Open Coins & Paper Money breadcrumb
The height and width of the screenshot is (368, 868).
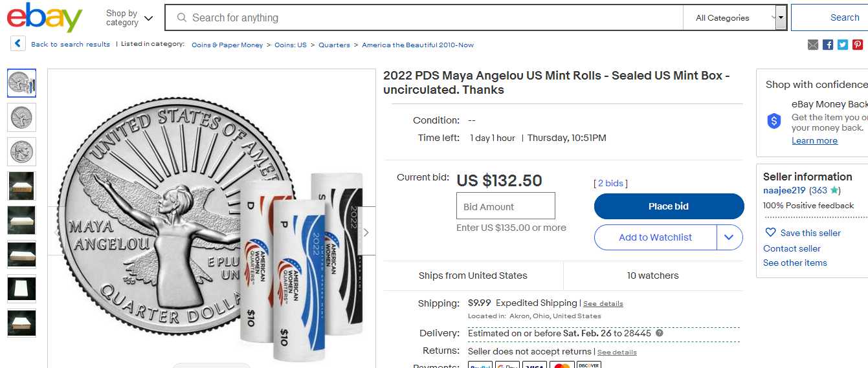[x=227, y=45]
